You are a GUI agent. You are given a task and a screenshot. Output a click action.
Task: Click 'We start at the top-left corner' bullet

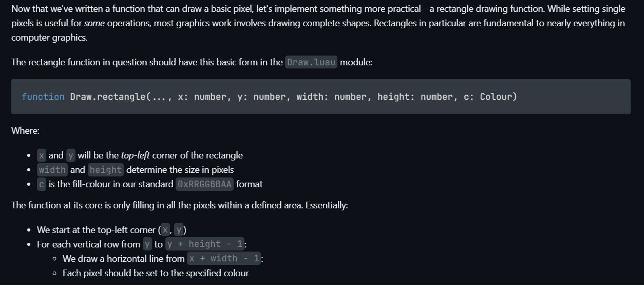pyautogui.click(x=96, y=230)
